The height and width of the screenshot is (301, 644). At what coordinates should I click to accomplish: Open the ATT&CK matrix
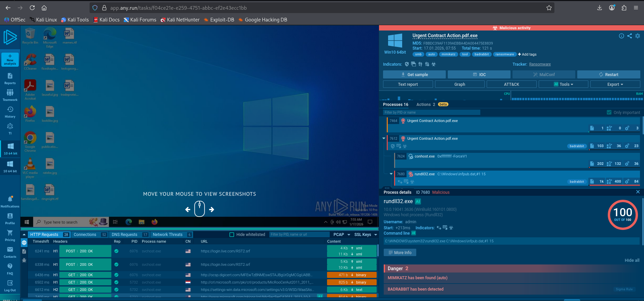point(512,84)
